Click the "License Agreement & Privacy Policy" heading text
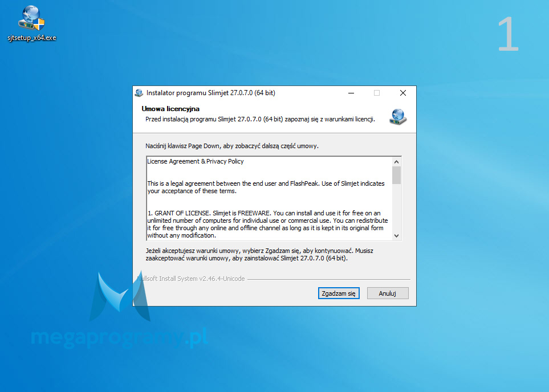The width and height of the screenshot is (549, 392). click(x=196, y=161)
